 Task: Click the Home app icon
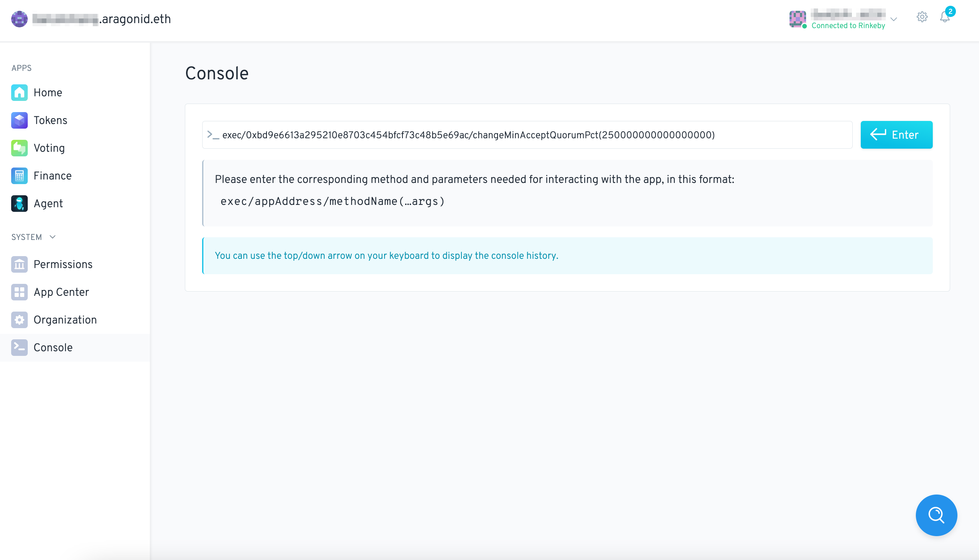coord(19,92)
